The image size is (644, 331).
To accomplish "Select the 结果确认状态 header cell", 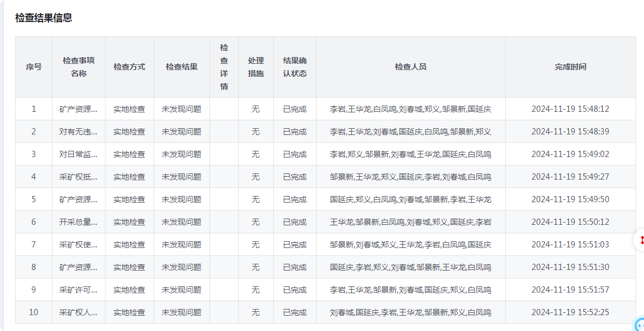I will 295,67.
